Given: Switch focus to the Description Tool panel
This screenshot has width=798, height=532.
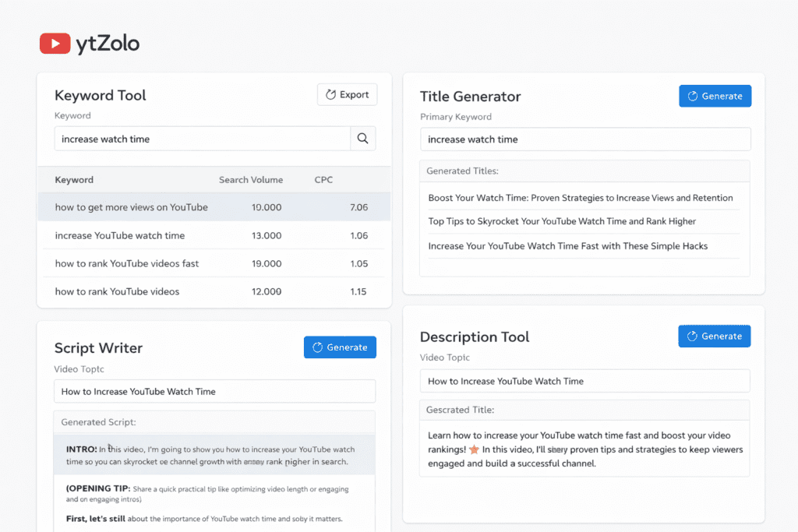Looking at the screenshot, I should coord(475,337).
